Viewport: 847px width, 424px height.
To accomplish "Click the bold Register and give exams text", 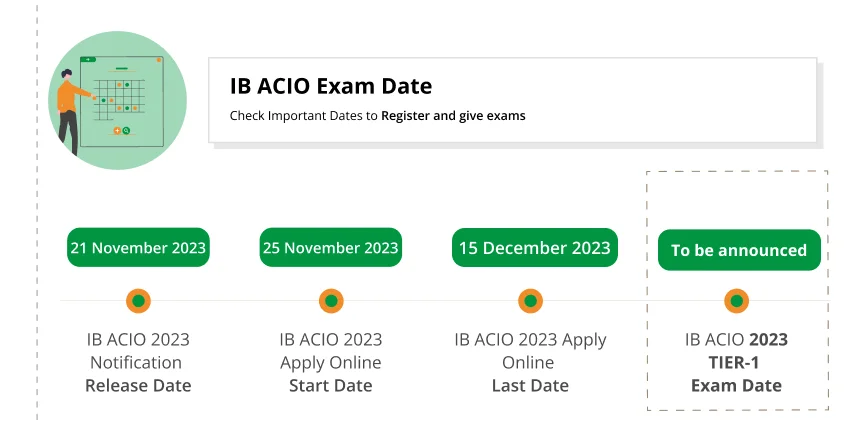I will pyautogui.click(x=453, y=116).
